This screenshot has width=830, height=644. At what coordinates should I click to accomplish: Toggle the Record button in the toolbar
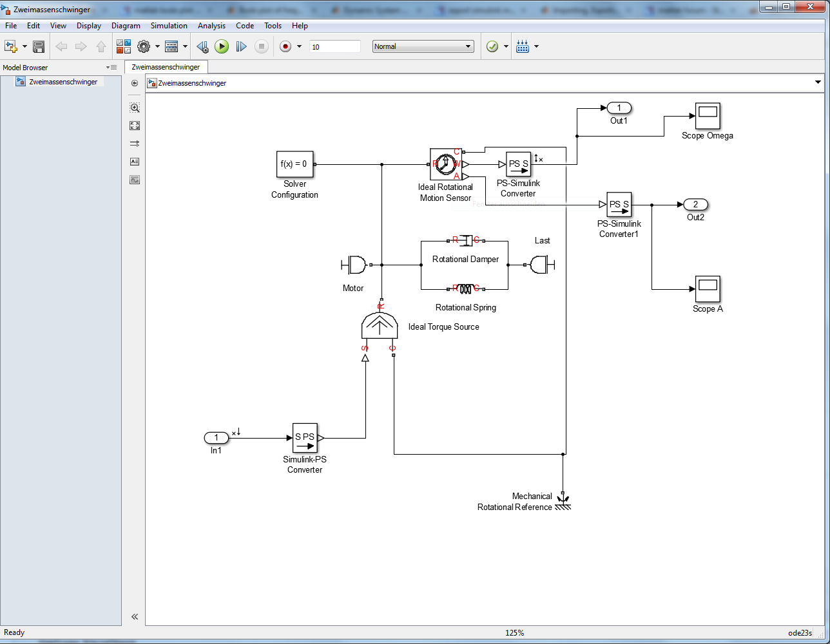[x=285, y=46]
